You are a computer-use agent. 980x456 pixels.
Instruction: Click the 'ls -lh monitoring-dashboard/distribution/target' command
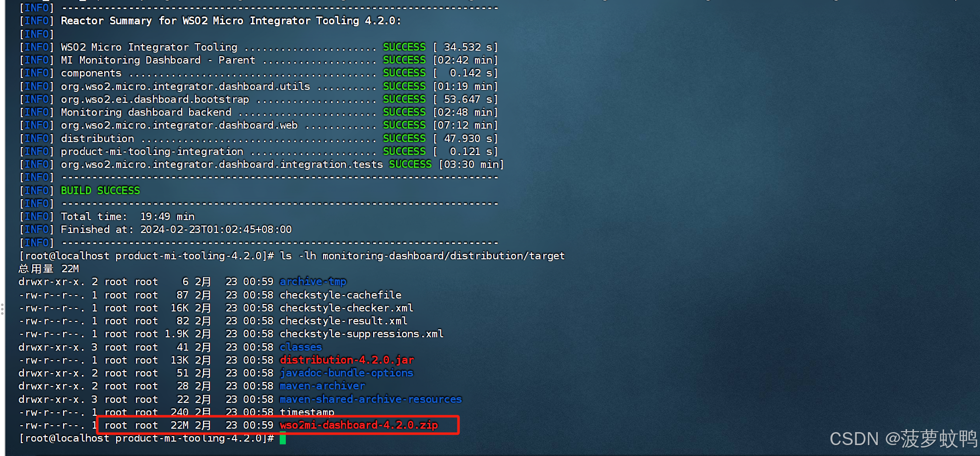point(422,256)
